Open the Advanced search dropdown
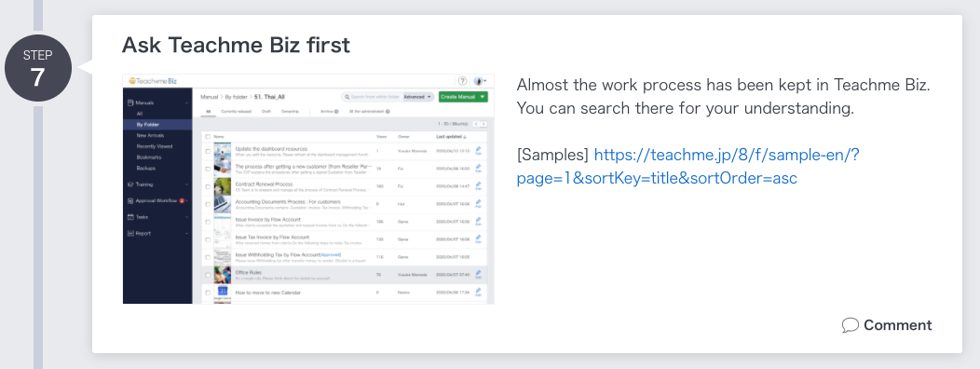 [418, 97]
